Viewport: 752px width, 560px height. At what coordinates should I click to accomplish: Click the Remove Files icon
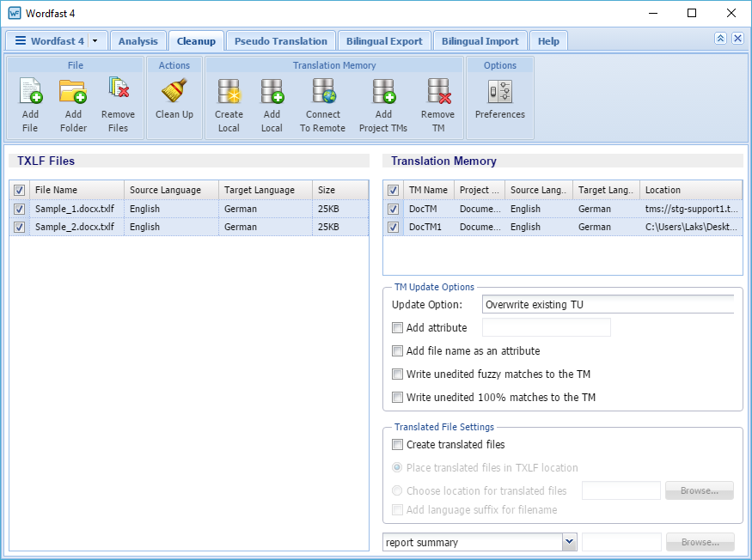(119, 88)
